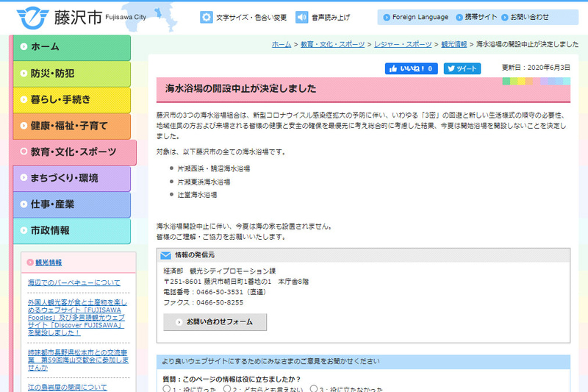The height and width of the screenshot is (392, 588).
Task: Select まちづくり・環境 menu item
Action: (71, 179)
